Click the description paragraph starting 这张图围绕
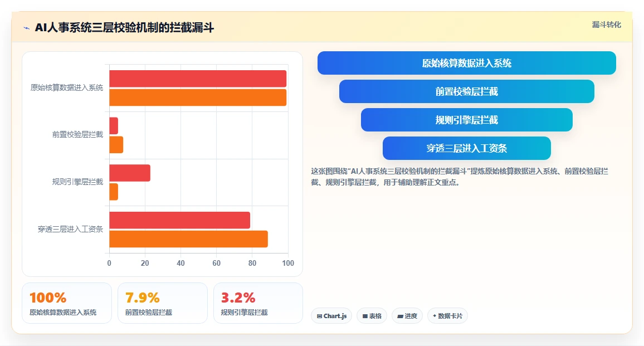This screenshot has width=644, height=346. pos(460,177)
